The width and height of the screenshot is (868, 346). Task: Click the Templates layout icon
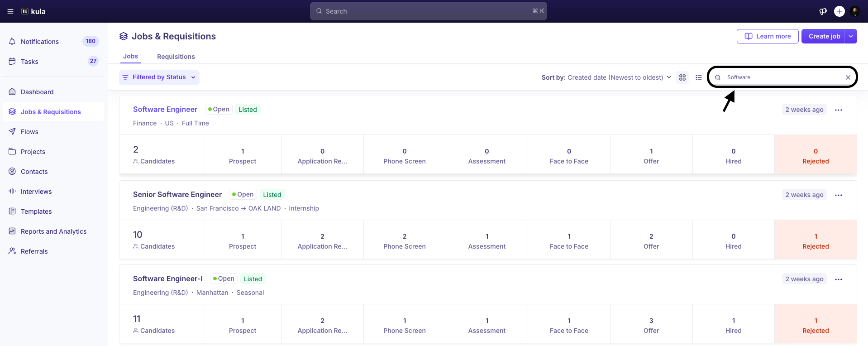[x=12, y=211]
